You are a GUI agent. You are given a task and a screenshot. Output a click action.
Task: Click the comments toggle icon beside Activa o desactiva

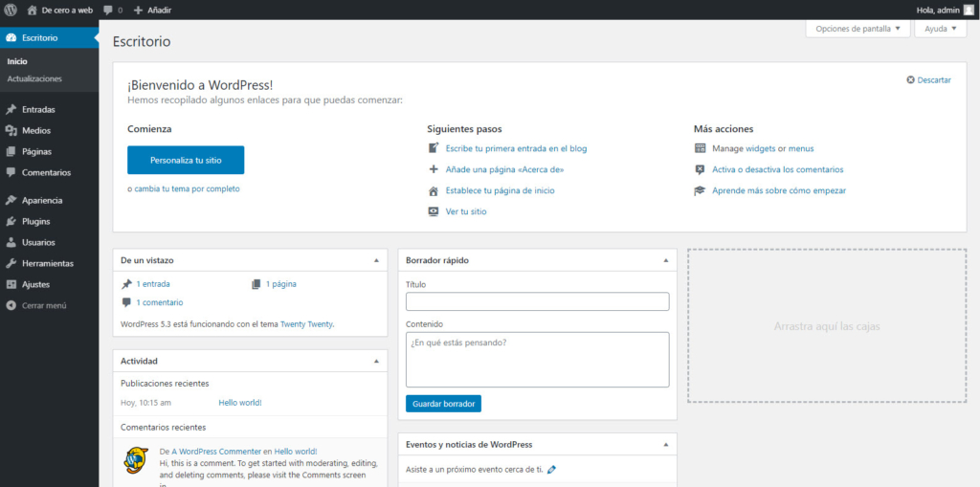[700, 169]
